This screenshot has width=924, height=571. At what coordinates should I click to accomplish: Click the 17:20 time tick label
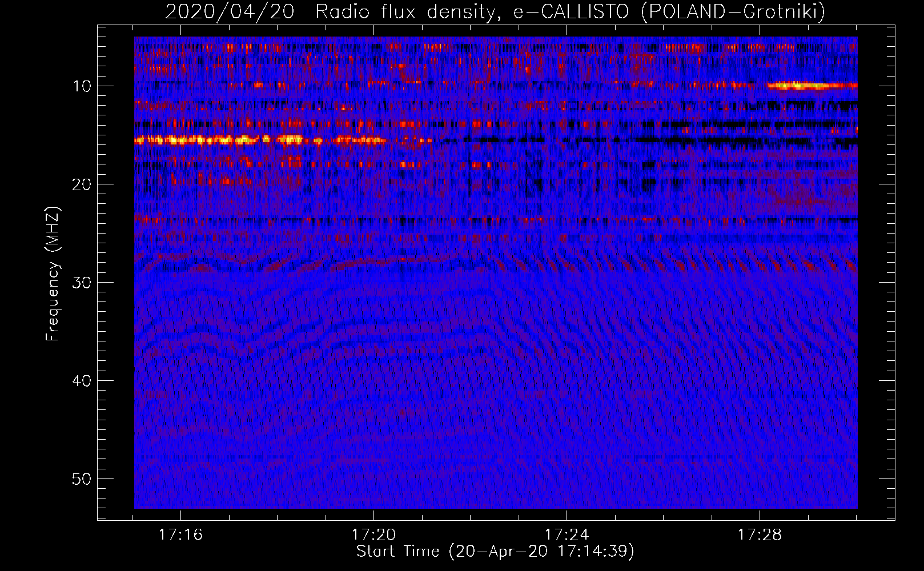(373, 534)
